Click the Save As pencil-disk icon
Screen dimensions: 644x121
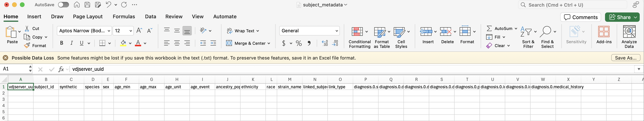[98, 5]
